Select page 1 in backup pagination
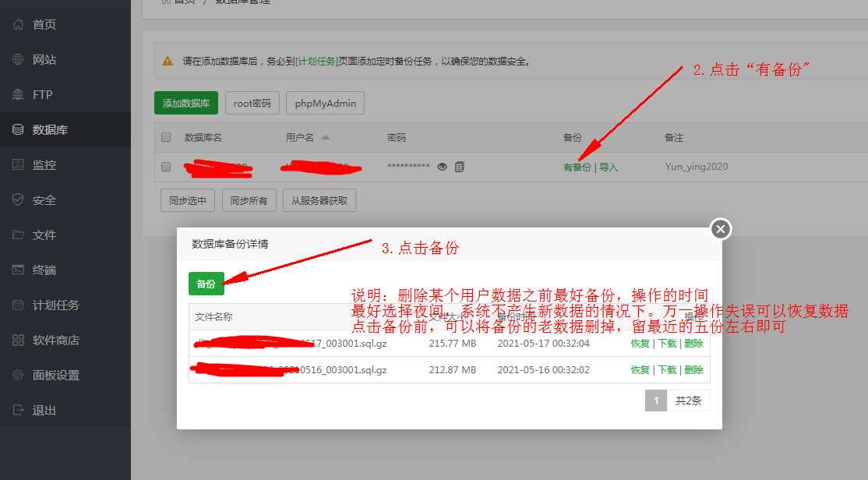The height and width of the screenshot is (480, 868). pos(656,401)
